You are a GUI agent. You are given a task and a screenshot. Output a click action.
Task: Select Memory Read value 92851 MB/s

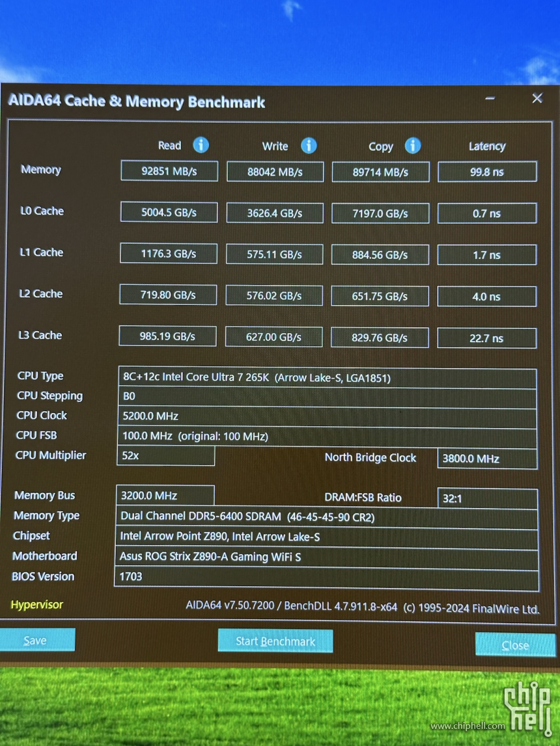[x=169, y=171]
